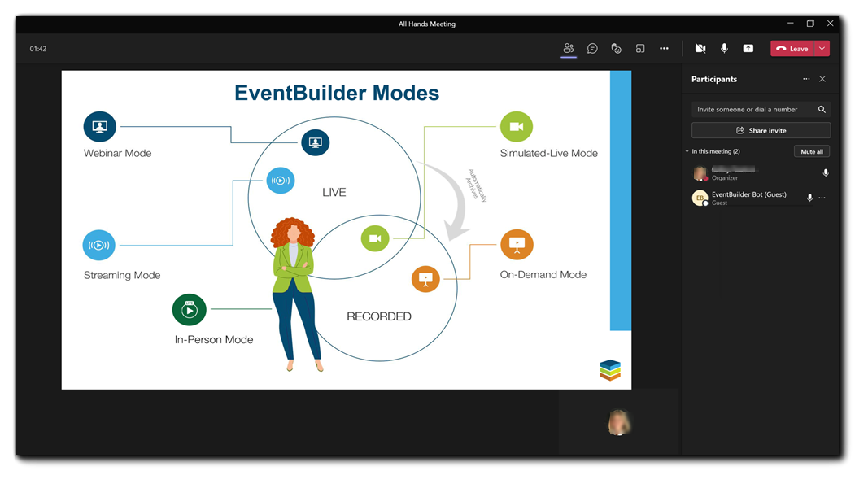
Task: Click the meeting timer 01:42
Action: click(x=38, y=49)
